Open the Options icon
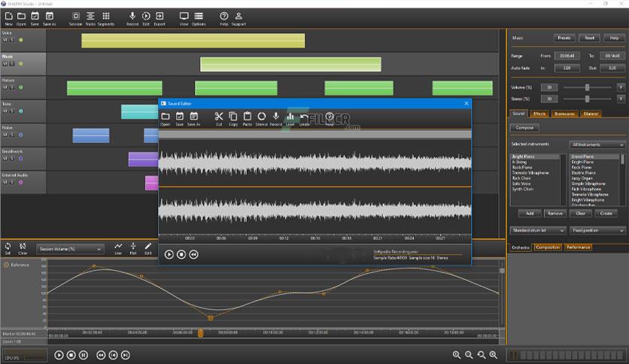Viewport: 629px width, 364px height. pyautogui.click(x=199, y=19)
